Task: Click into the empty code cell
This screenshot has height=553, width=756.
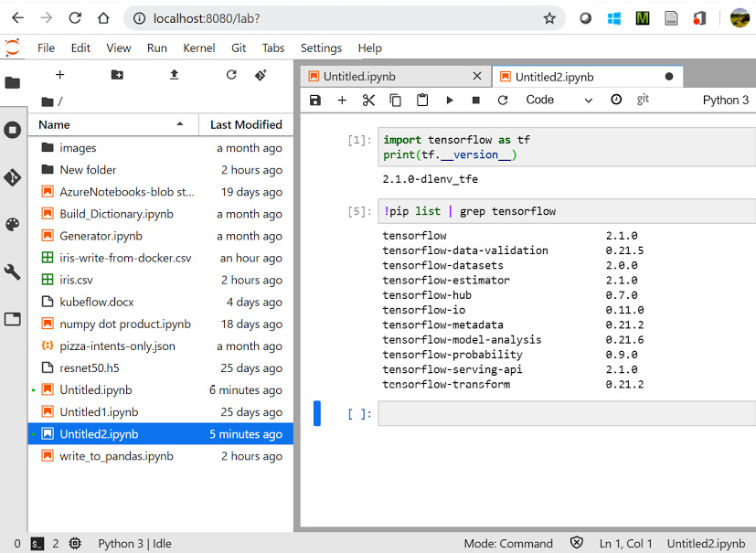Action: coord(567,414)
